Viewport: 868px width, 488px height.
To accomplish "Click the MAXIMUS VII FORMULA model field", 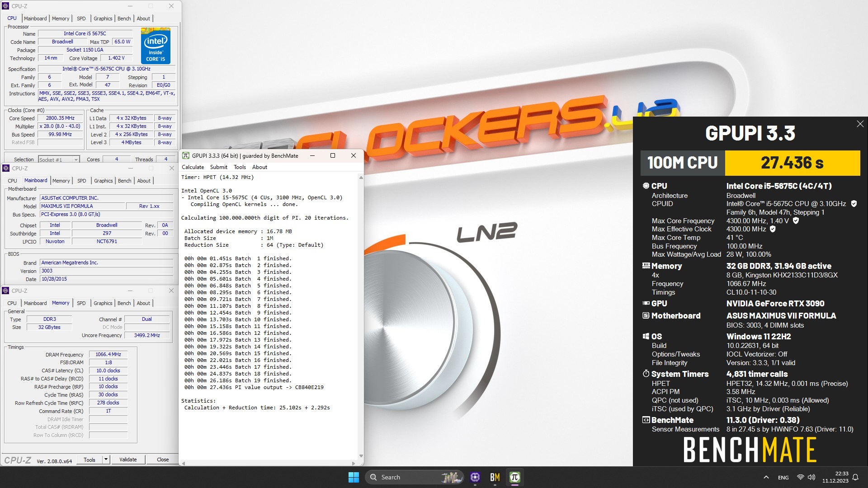I will 83,206.
